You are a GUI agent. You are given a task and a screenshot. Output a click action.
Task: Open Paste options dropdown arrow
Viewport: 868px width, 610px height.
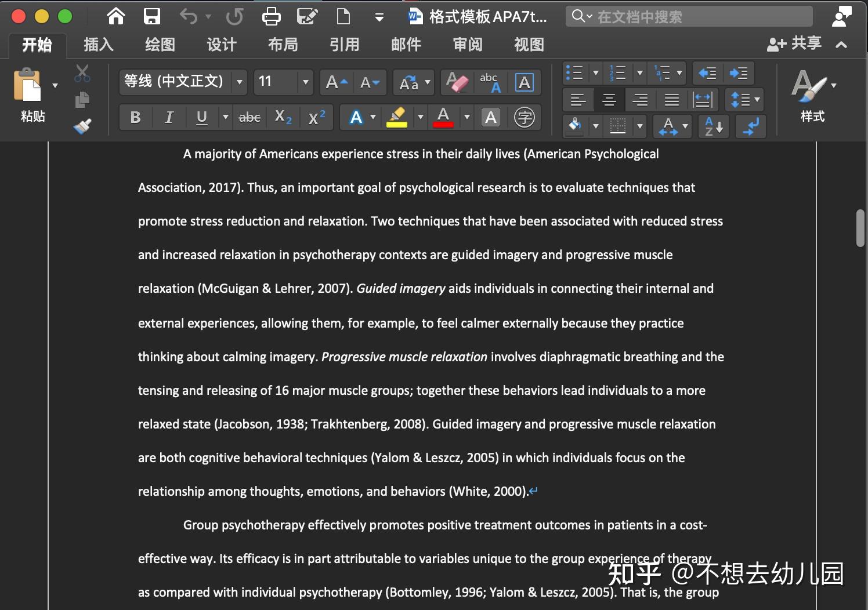55,85
